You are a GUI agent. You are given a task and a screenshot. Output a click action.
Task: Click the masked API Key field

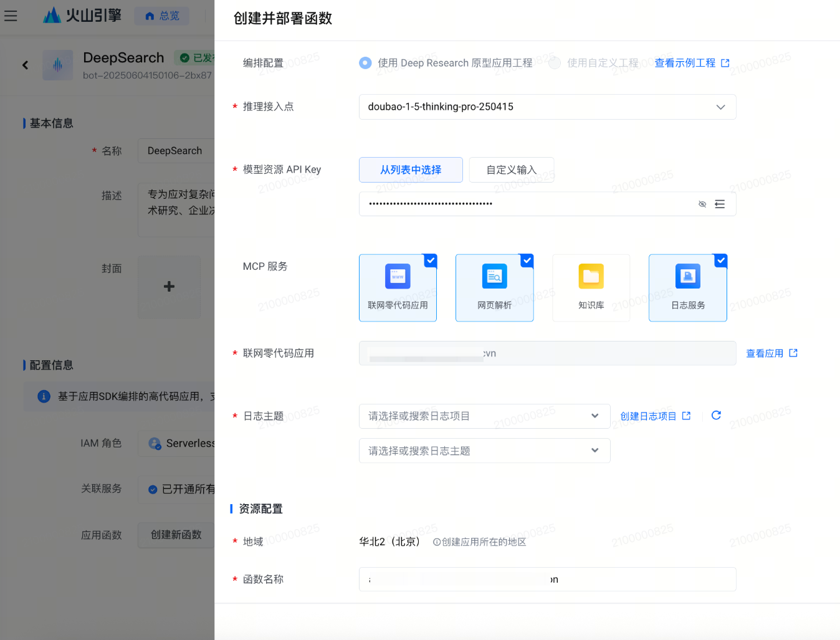[547, 204]
